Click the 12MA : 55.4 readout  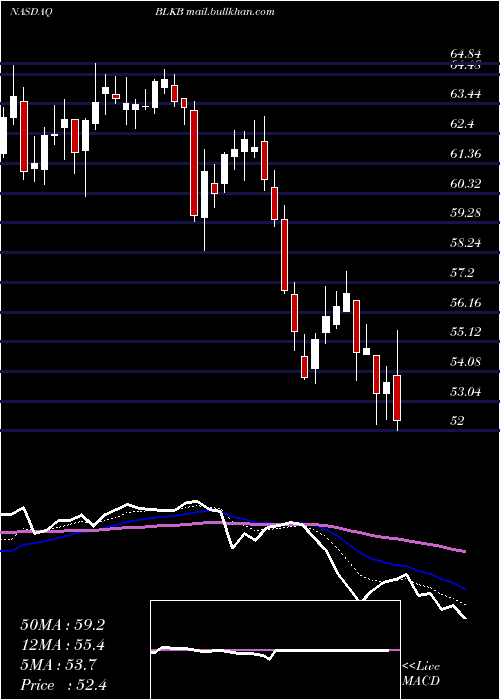(62, 645)
